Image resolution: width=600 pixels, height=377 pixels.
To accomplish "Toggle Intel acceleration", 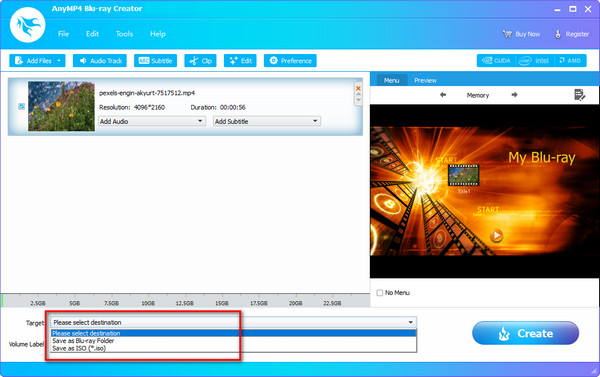I will (x=534, y=60).
